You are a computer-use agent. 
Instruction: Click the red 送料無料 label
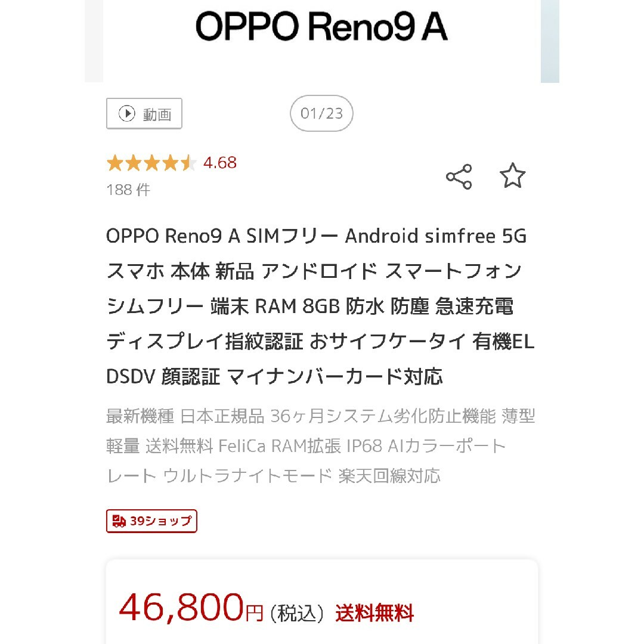(x=374, y=613)
